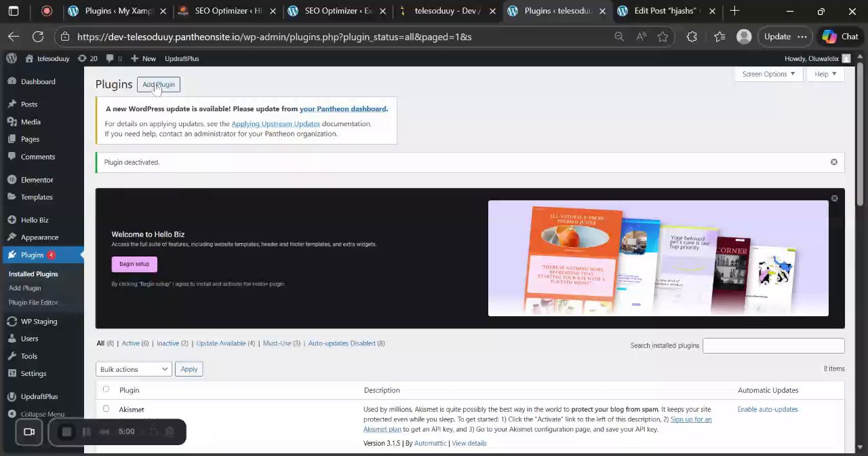Open the + New content menu
Viewport: 868px width, 456px height.
143,58
